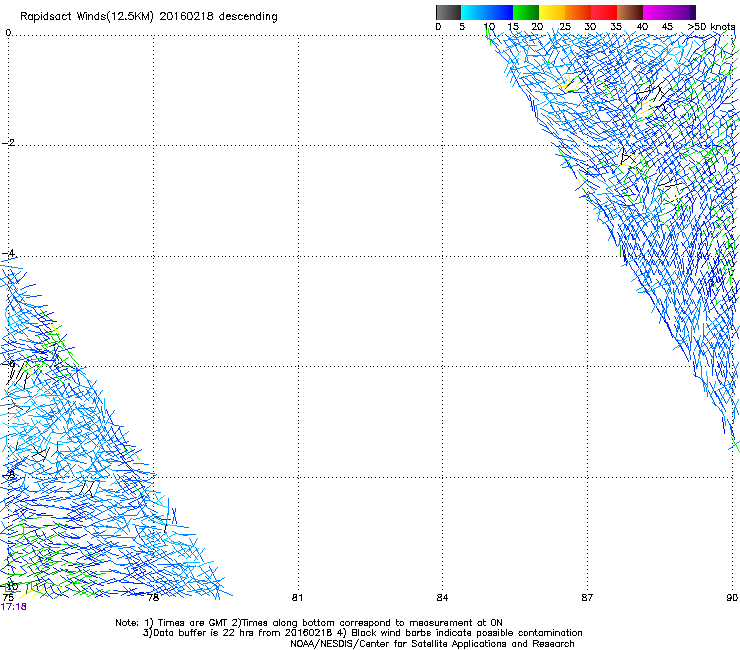Click the red 30–35 knots color segment
The width and height of the screenshot is (740, 650).
(604, 12)
